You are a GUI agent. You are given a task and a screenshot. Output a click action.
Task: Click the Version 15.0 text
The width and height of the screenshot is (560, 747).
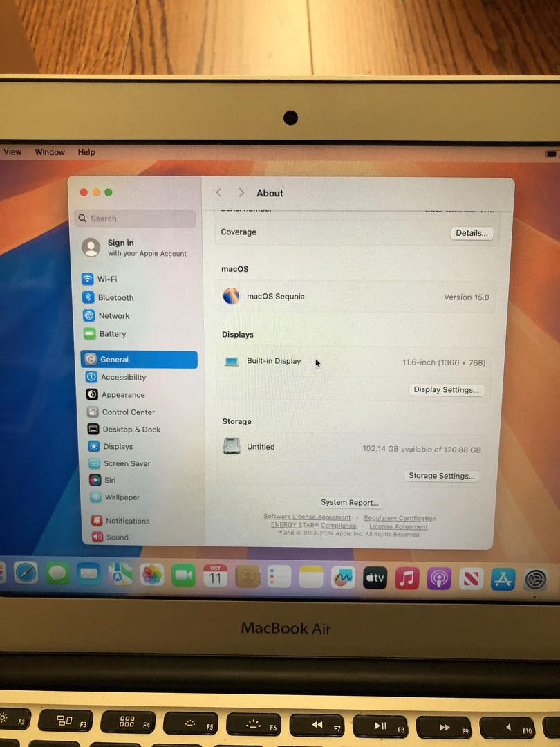click(x=466, y=297)
